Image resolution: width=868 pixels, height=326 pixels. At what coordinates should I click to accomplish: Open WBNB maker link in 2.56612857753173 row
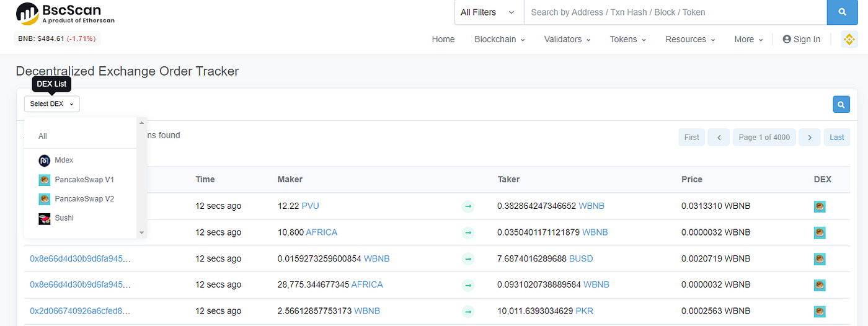coord(367,311)
